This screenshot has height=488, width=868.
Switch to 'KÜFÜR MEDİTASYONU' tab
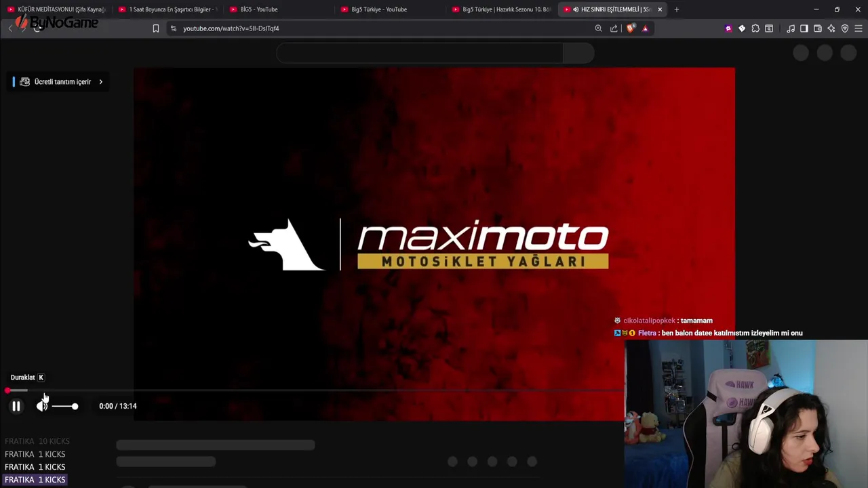pos(57,9)
